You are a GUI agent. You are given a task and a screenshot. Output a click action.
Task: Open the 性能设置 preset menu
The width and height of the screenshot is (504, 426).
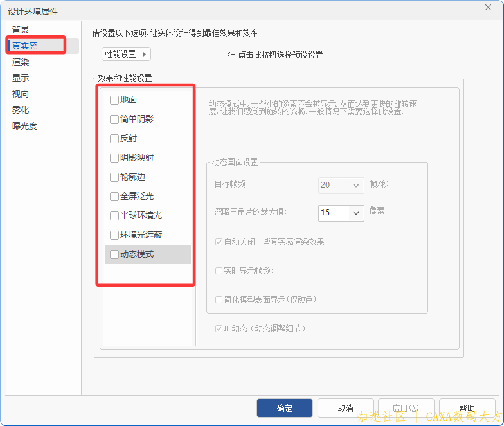coord(126,54)
